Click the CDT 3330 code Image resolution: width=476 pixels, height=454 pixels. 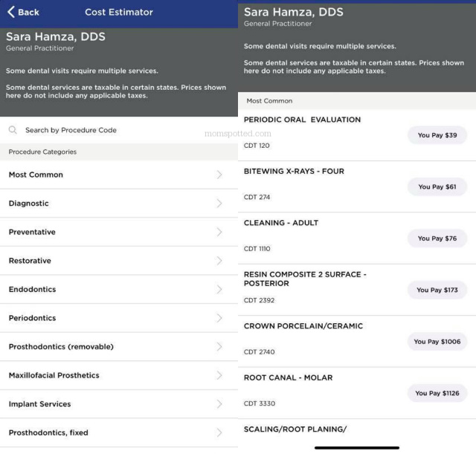coord(260,403)
